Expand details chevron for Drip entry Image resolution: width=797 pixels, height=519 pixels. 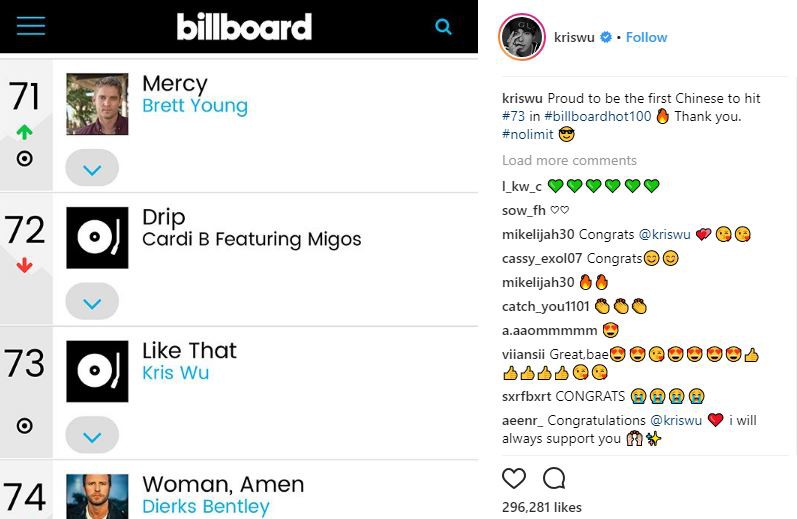point(92,301)
